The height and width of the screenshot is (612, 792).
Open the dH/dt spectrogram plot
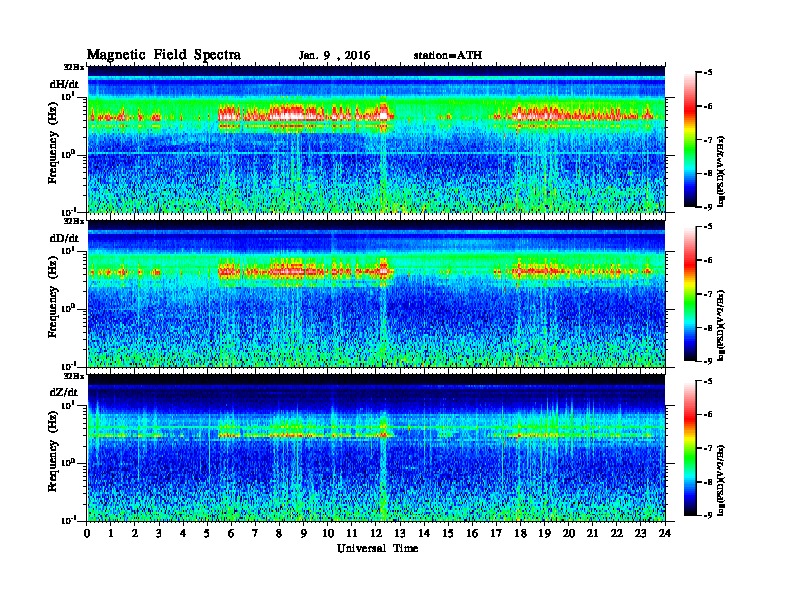pos(376,139)
